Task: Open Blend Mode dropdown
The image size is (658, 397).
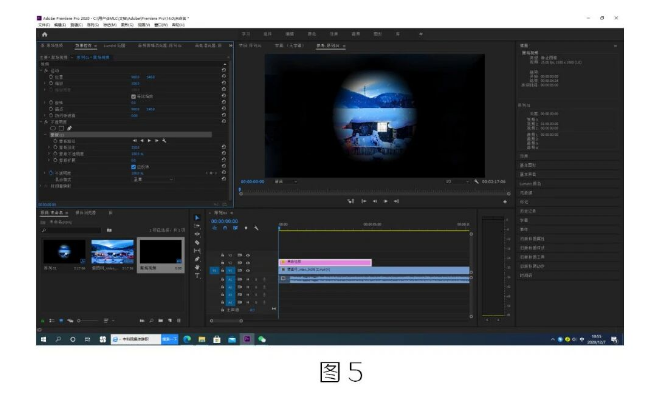Action: point(153,180)
